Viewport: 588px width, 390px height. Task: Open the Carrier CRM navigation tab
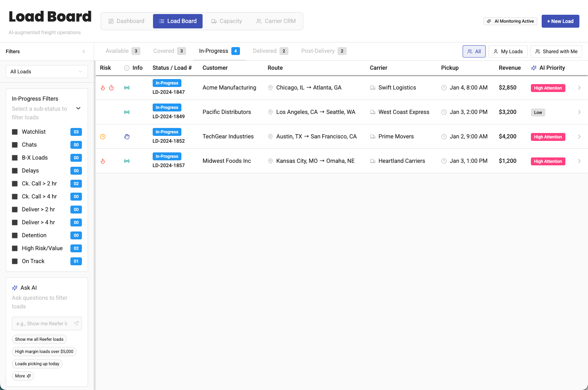tap(276, 21)
